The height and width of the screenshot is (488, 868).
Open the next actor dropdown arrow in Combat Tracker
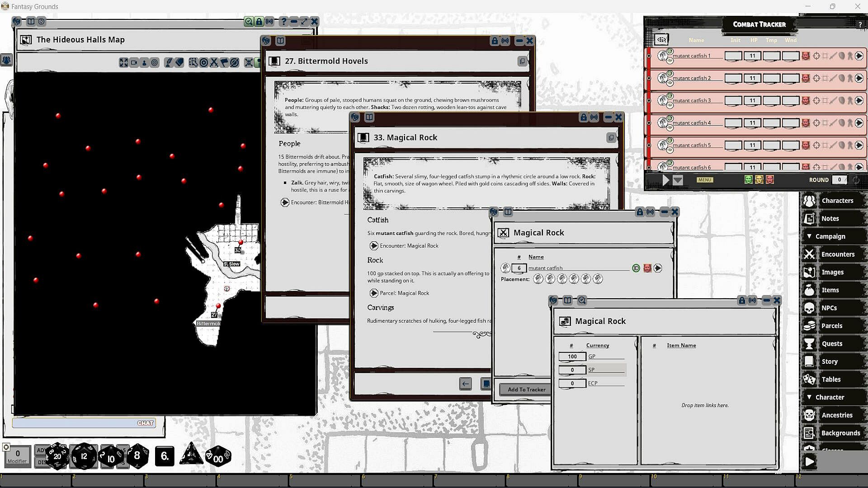tap(678, 180)
